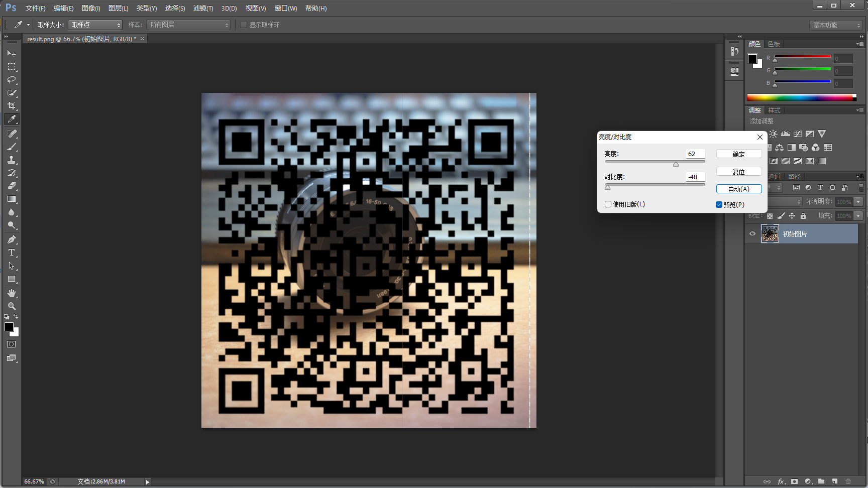The width and height of the screenshot is (868, 488).
Task: Select the Zoom tool
Action: (12, 306)
